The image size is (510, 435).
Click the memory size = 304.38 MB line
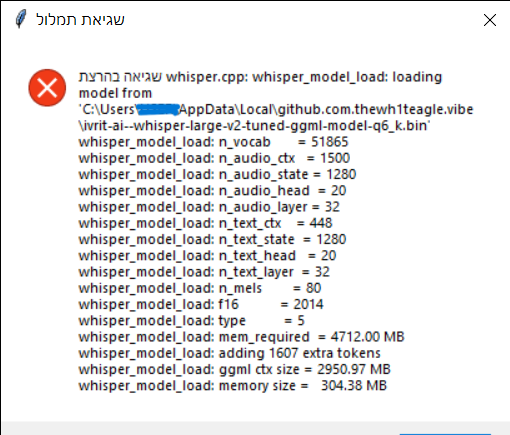point(233,386)
